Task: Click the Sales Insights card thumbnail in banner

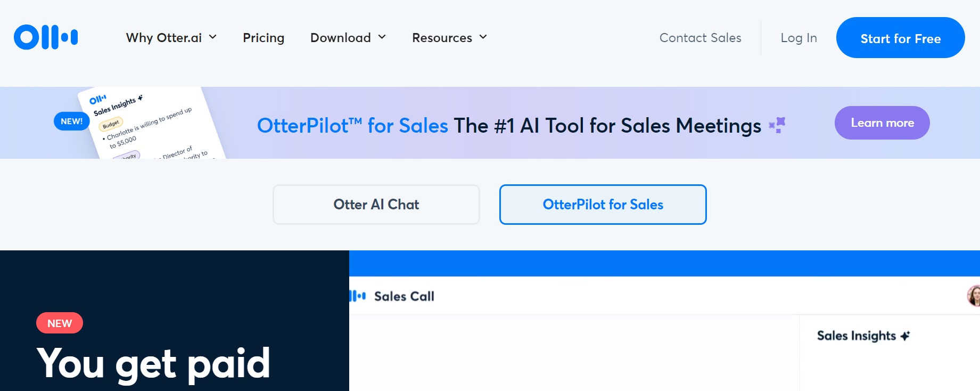Action: pyautogui.click(x=152, y=123)
